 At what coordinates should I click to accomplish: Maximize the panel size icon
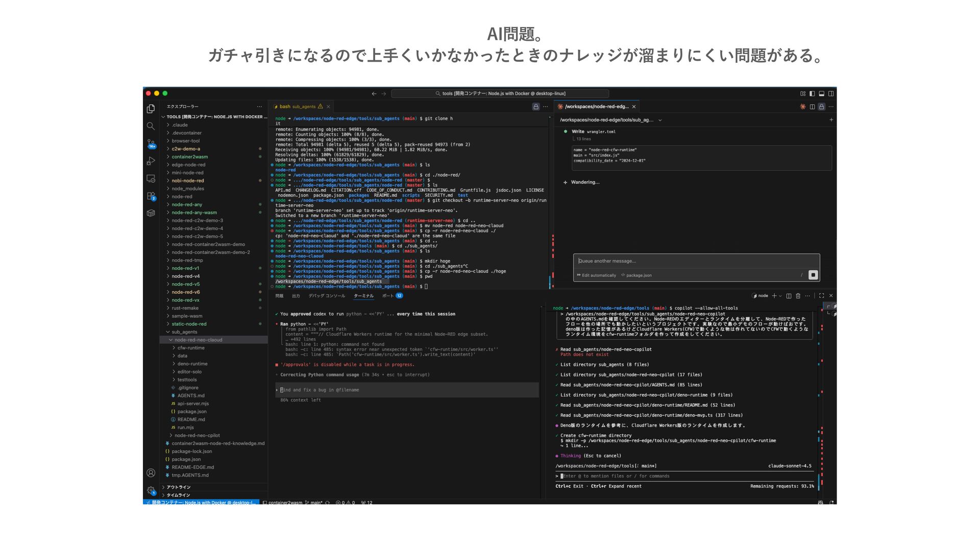click(x=821, y=296)
